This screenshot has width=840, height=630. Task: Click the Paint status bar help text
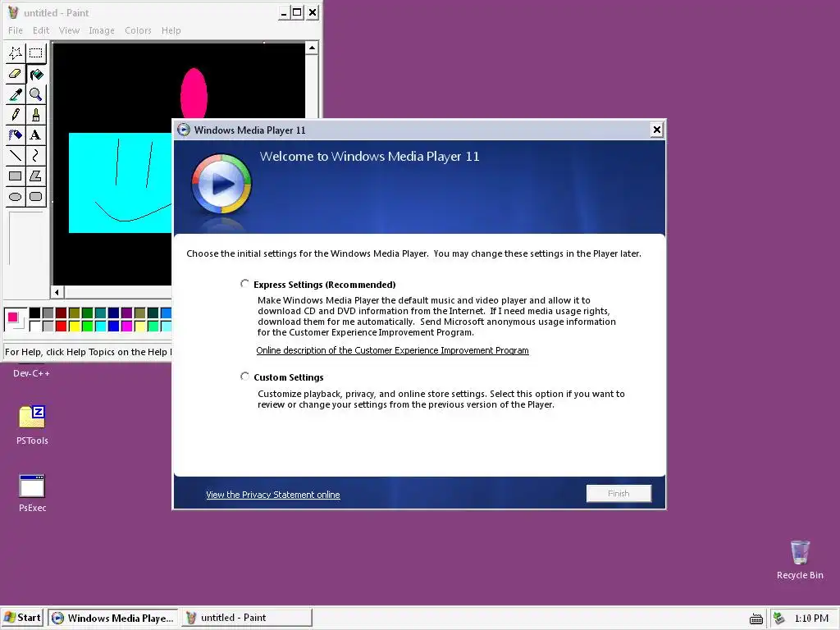coord(89,352)
